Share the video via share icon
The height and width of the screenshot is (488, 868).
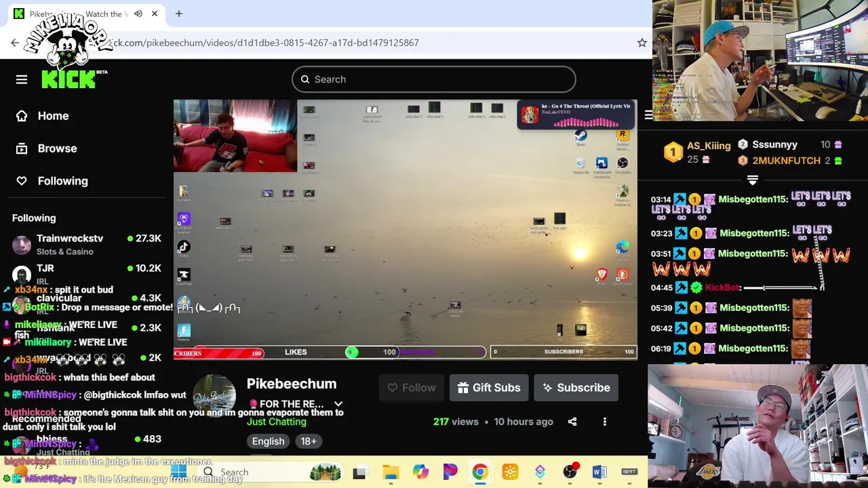coord(572,422)
